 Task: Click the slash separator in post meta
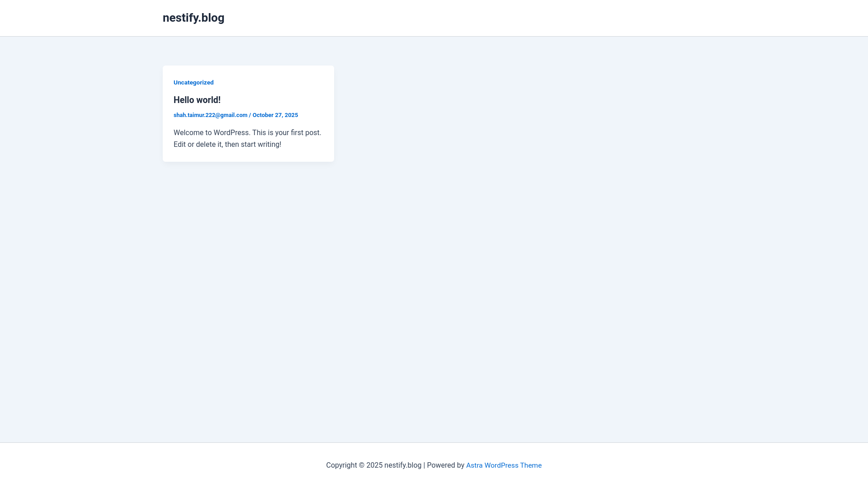[x=250, y=115]
